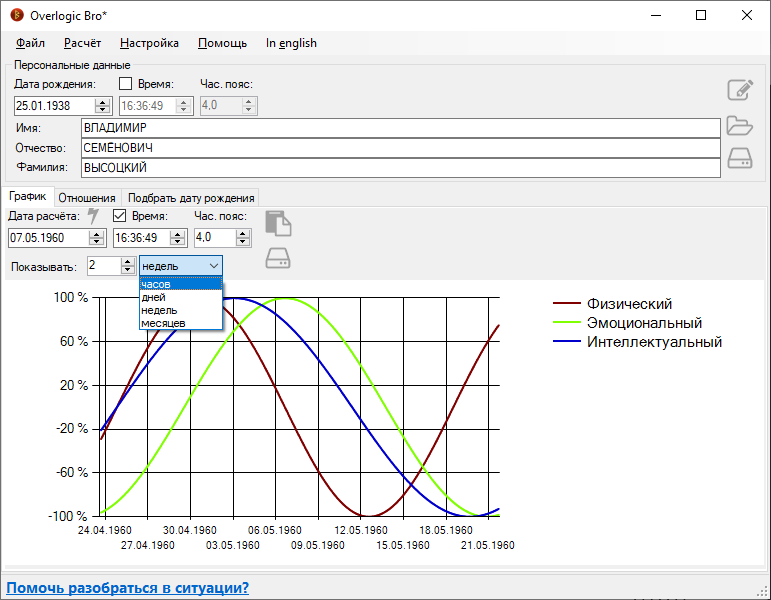Switch to the Отношения tab

86,197
